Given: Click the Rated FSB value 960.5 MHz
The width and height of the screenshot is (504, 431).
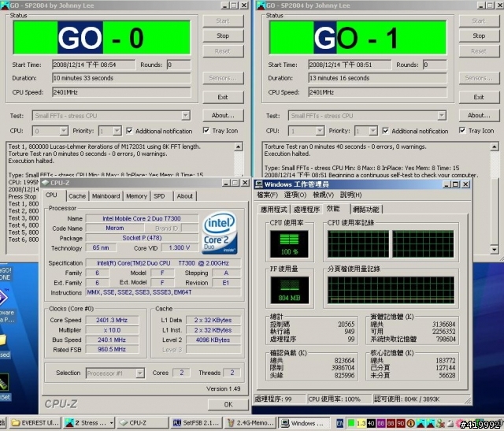Looking at the screenshot, I should (112, 349).
